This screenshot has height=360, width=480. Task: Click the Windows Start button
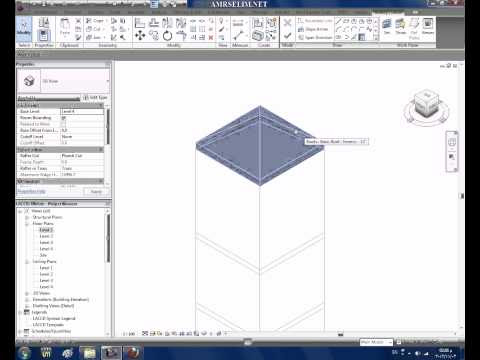(24, 353)
